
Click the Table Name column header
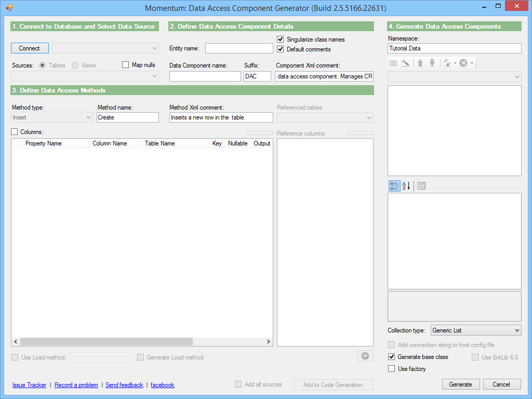click(x=175, y=143)
